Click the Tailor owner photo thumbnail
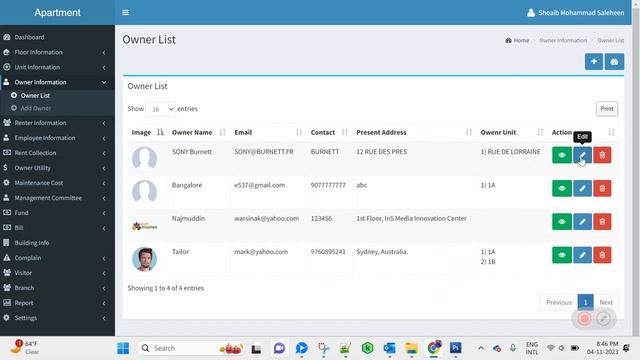Screen dimensions: 640x360 pyautogui.click(x=144, y=259)
